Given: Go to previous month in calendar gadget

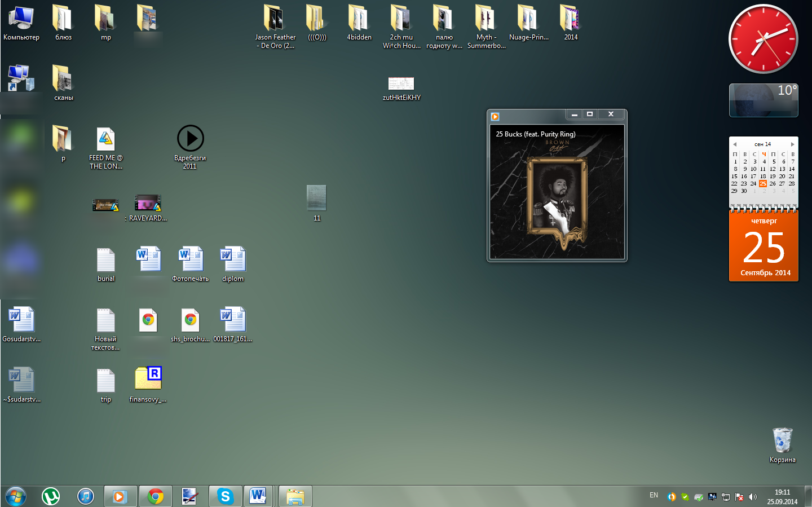Looking at the screenshot, I should coord(735,144).
